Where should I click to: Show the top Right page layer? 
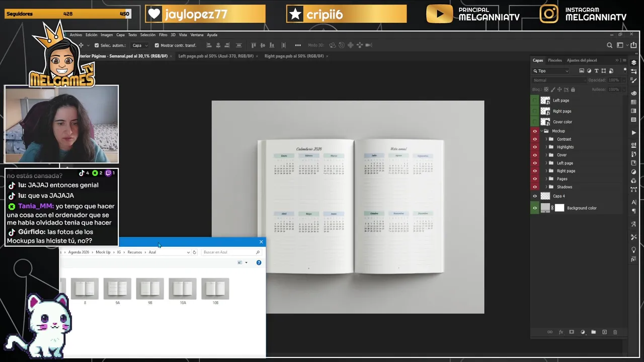(534, 111)
